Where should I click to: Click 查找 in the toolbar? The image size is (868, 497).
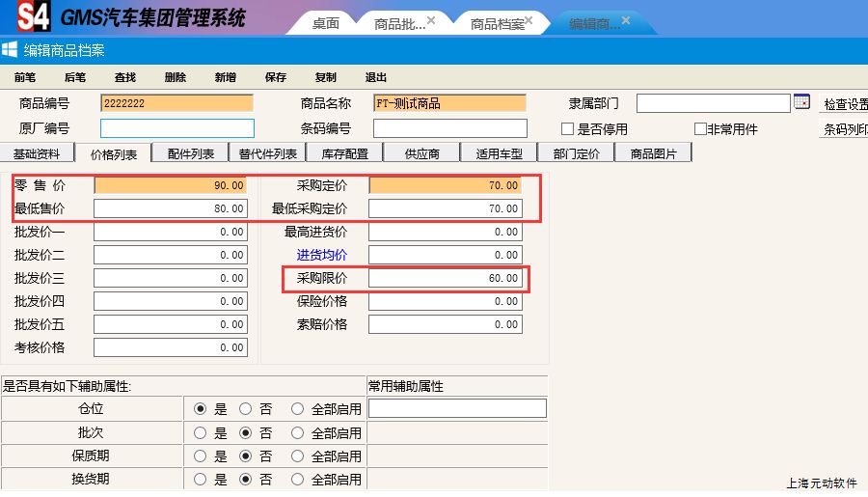tap(125, 77)
